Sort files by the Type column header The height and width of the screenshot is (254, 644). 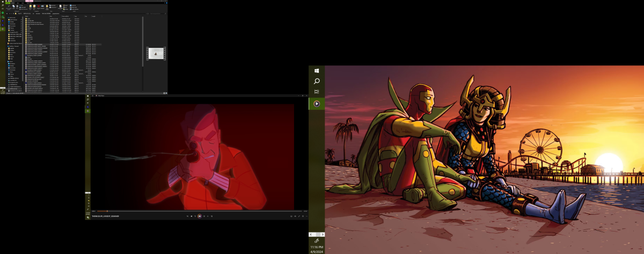76,16
